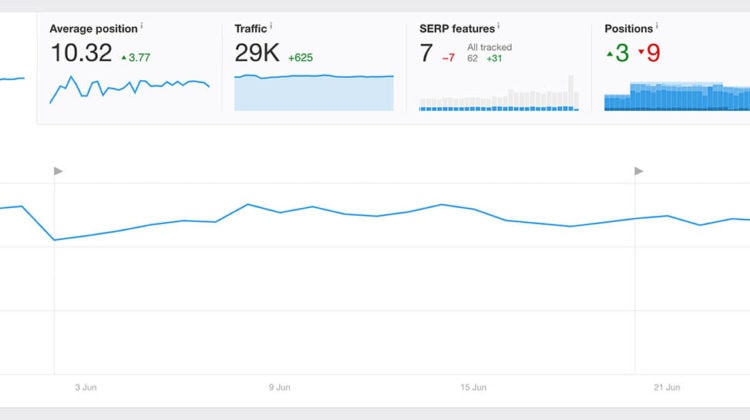Click flag marker above 21 Jun
This screenshot has height=420, width=750.
639,171
